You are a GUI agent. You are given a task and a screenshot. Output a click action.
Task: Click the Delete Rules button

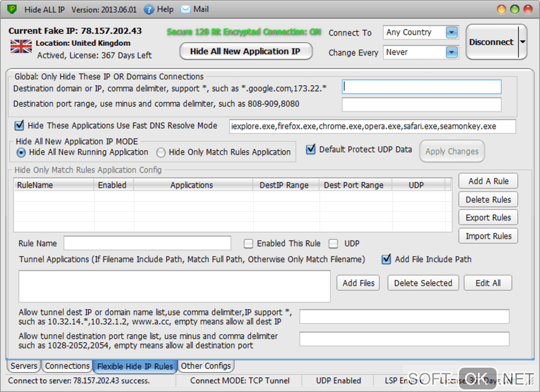(x=488, y=199)
